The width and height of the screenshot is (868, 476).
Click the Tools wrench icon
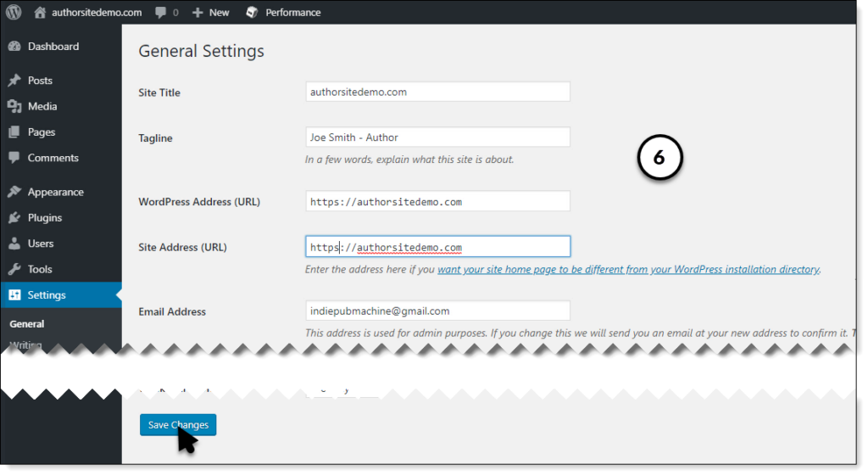click(14, 270)
